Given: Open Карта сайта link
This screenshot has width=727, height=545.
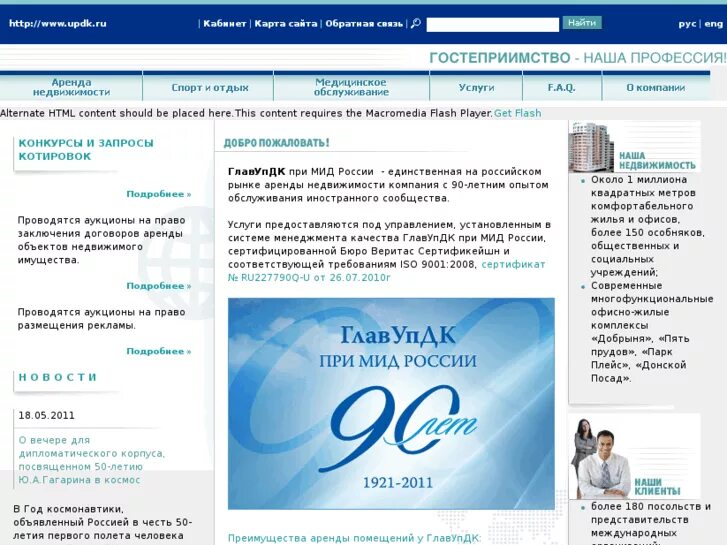Looking at the screenshot, I should point(286,24).
